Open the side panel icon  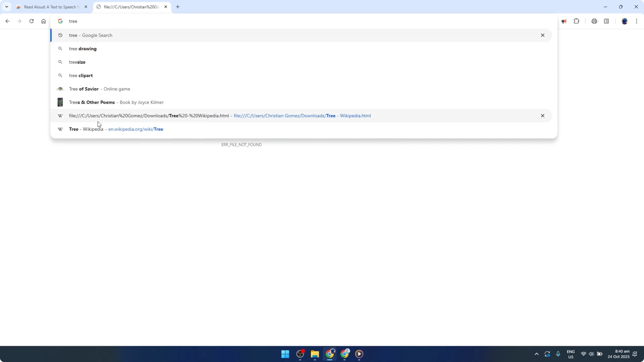(607, 21)
